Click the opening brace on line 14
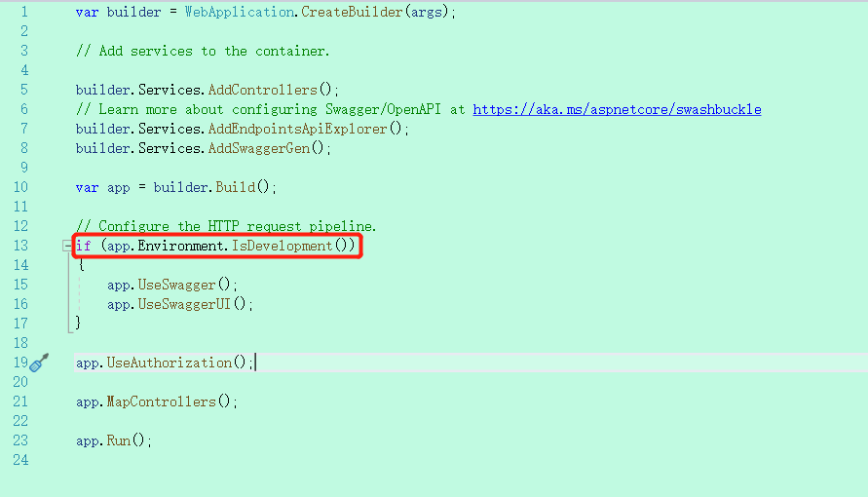This screenshot has width=868, height=497. point(82,265)
